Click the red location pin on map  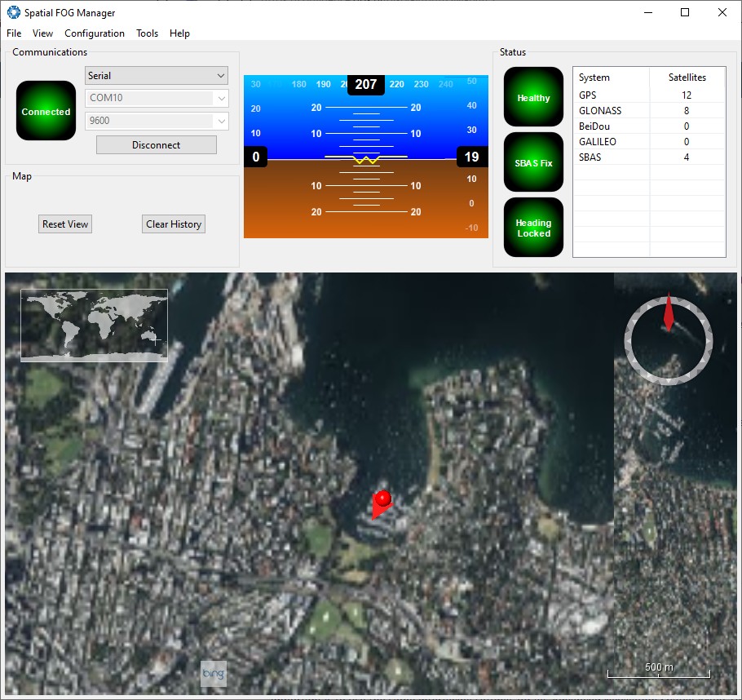381,499
